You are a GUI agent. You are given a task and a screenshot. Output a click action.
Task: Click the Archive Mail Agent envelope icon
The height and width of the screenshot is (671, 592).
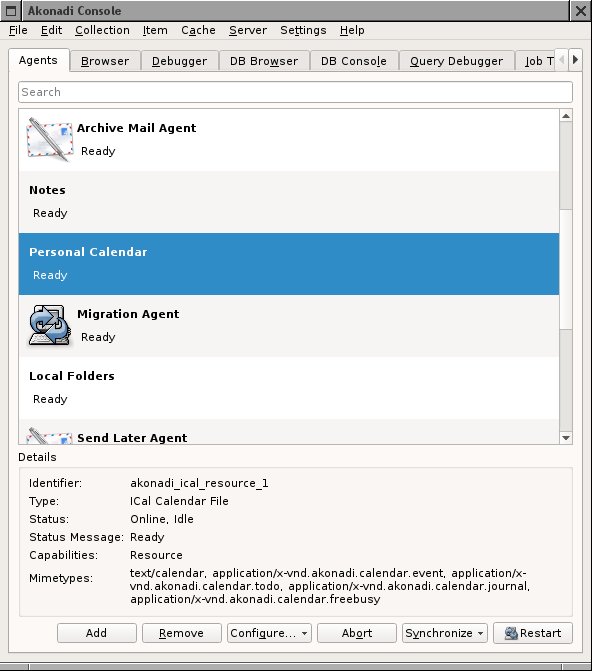(x=49, y=140)
